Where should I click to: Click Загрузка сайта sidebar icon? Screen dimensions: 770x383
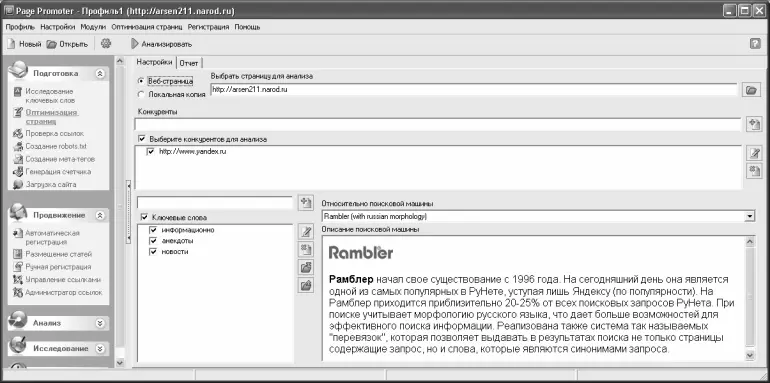pyautogui.click(x=18, y=185)
